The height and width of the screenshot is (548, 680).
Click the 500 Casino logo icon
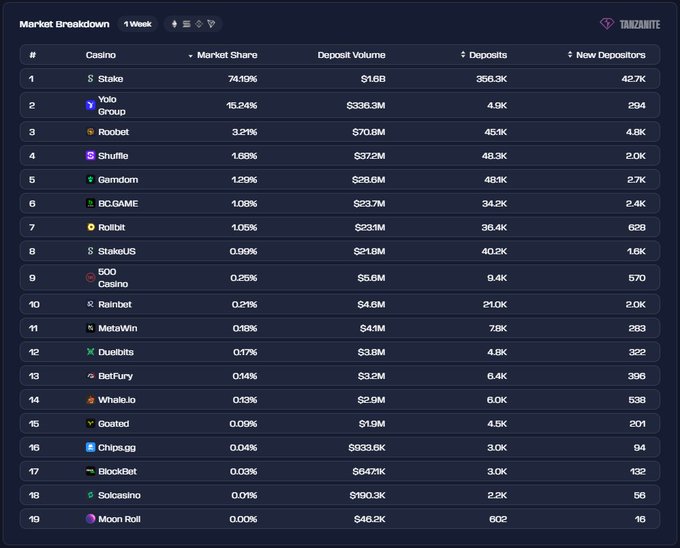(90, 277)
